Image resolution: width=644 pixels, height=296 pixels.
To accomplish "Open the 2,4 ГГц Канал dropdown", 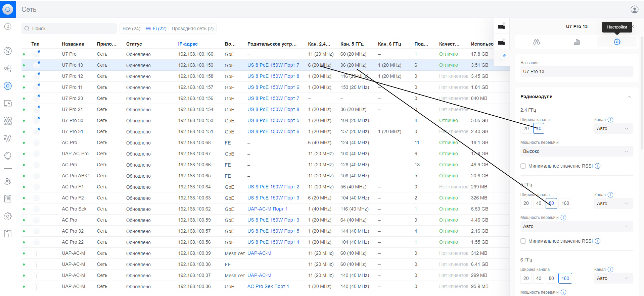I will click(x=613, y=128).
